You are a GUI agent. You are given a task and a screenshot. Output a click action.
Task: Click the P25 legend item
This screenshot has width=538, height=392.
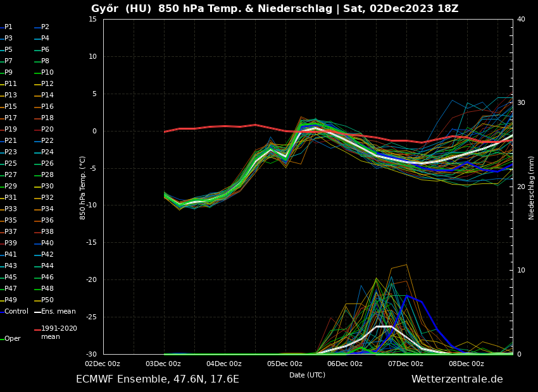pos(11,164)
